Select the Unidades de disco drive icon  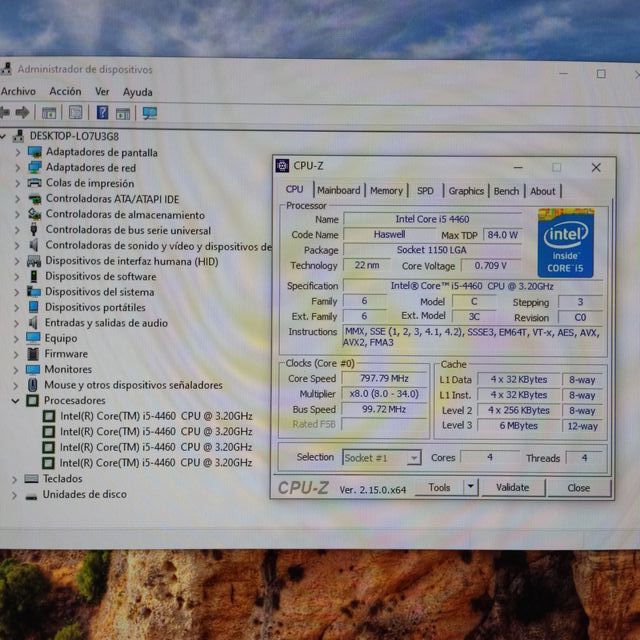point(31,497)
